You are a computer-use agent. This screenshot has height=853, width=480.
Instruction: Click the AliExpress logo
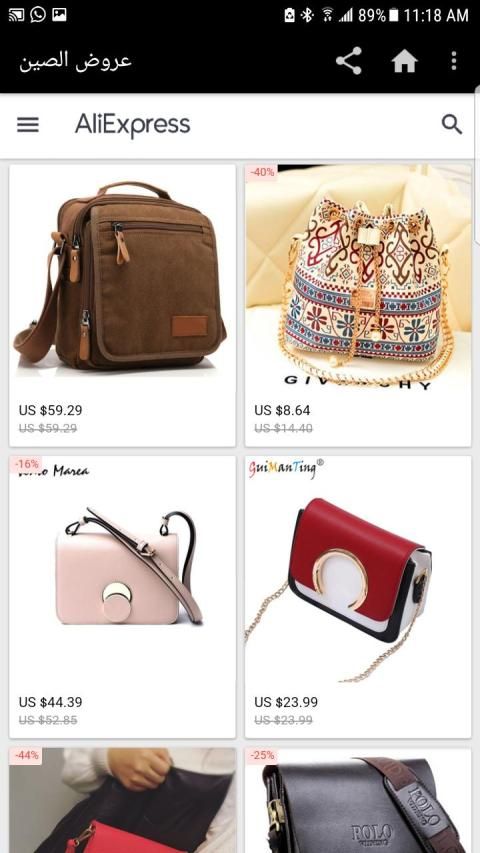pyautogui.click(x=132, y=125)
